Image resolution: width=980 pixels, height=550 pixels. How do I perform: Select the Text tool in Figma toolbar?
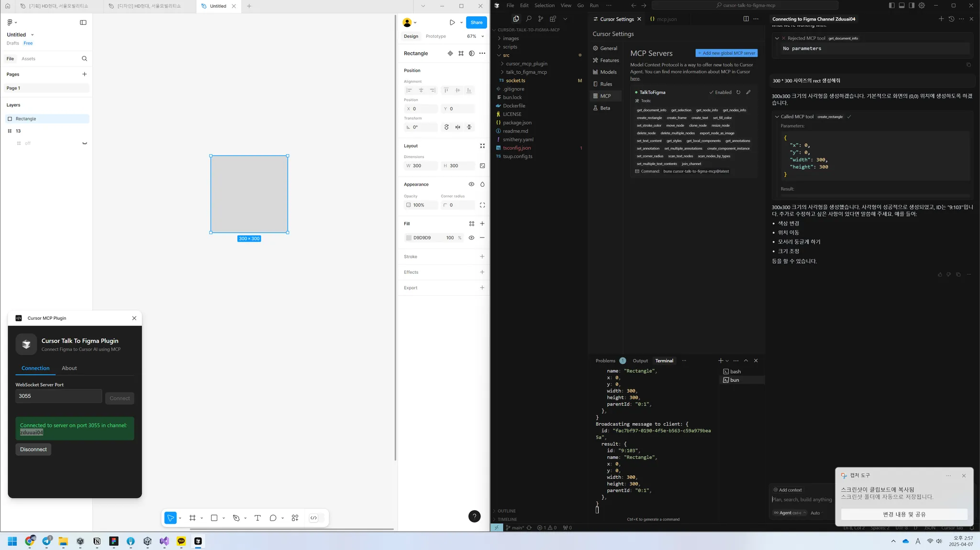(x=257, y=518)
